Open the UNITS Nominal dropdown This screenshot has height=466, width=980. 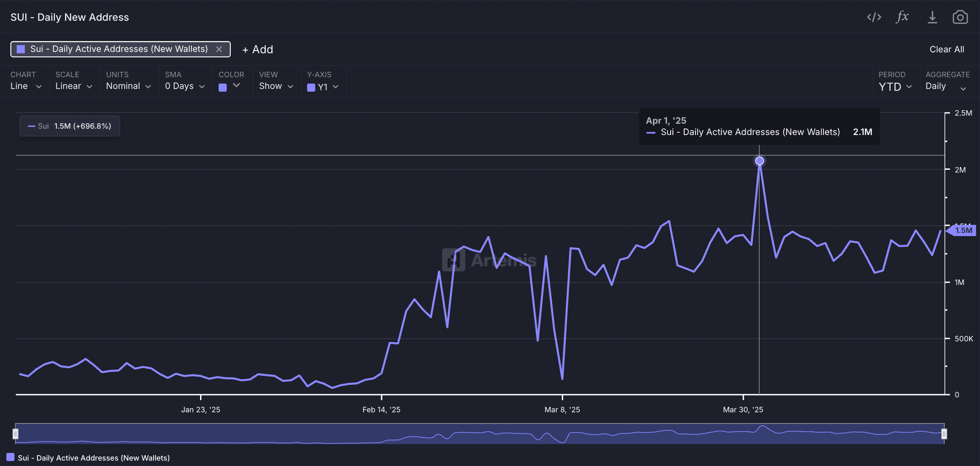point(128,86)
